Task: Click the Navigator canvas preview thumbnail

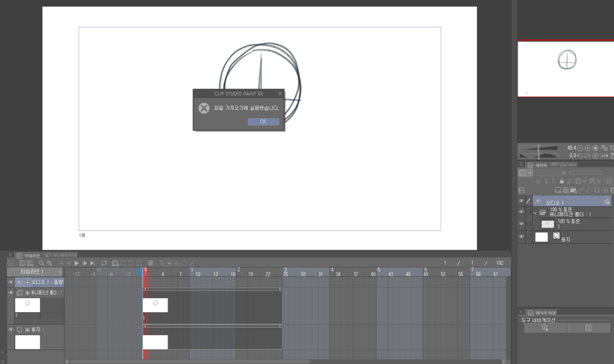Action: (x=566, y=68)
